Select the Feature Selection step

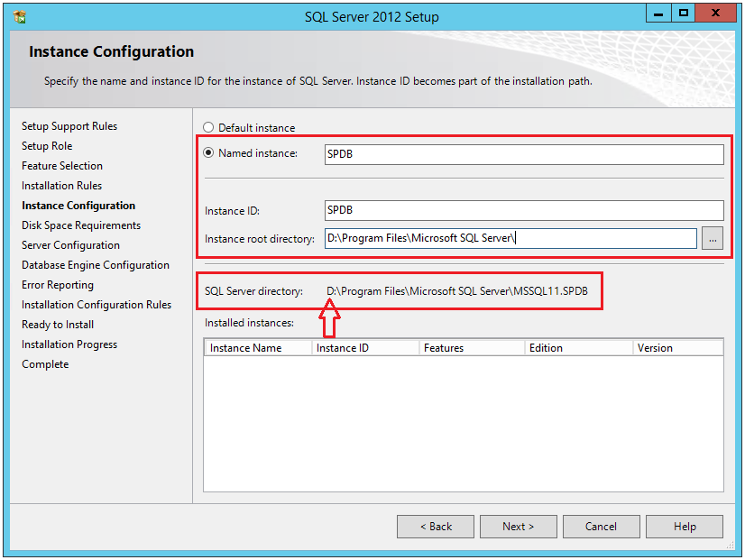tap(62, 166)
